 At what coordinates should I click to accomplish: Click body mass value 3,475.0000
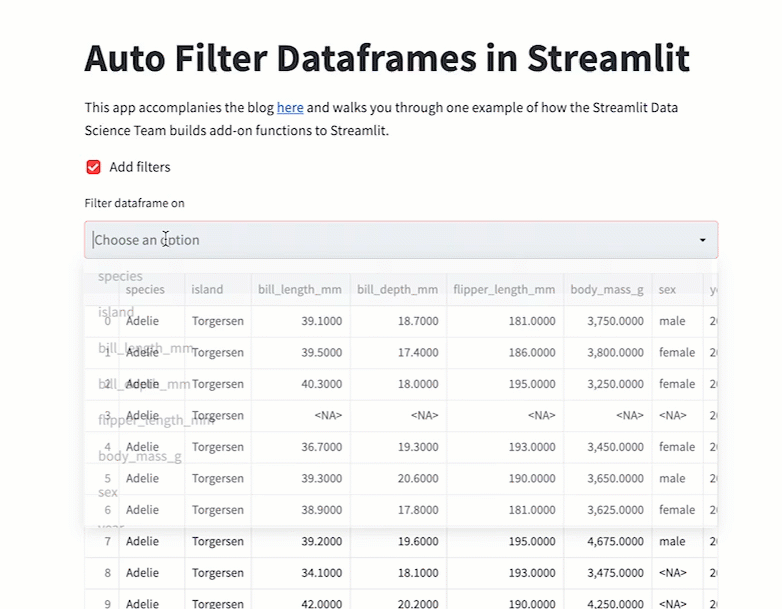(607, 573)
